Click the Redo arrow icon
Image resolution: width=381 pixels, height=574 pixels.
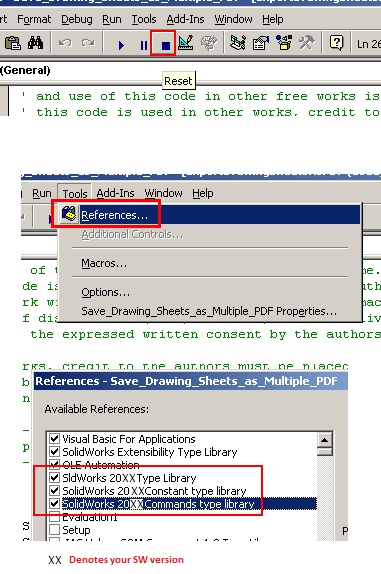[x=88, y=43]
